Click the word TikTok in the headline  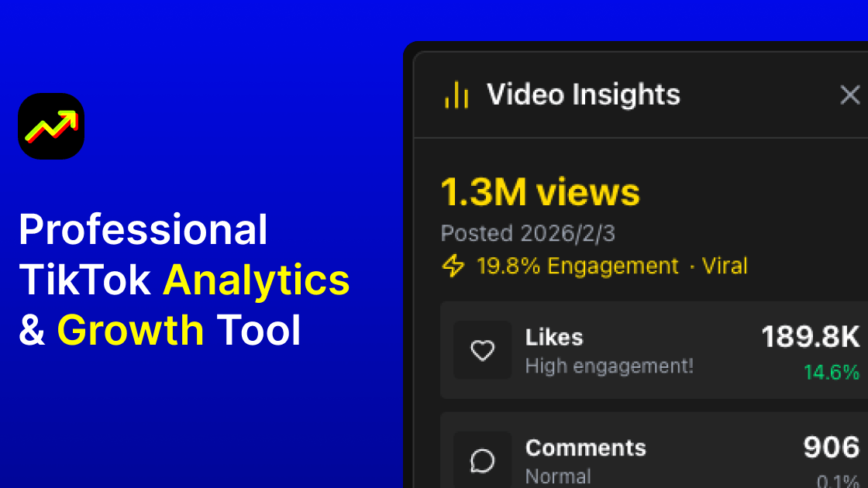click(84, 280)
